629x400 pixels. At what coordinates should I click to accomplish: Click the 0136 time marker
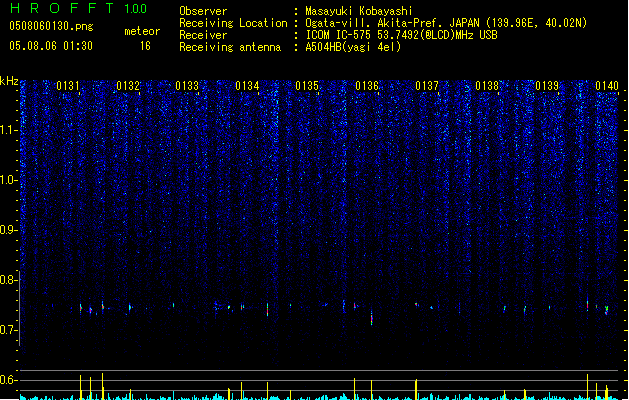(367, 86)
